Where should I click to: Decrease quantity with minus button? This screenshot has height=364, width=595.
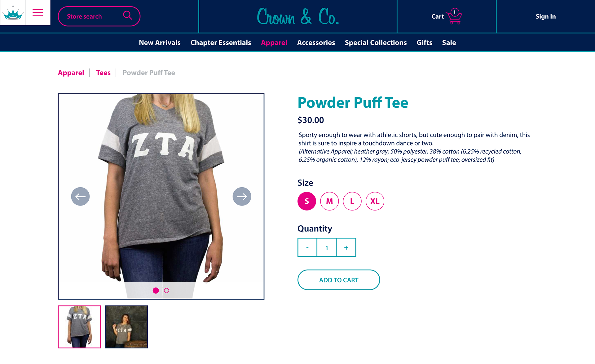point(307,248)
